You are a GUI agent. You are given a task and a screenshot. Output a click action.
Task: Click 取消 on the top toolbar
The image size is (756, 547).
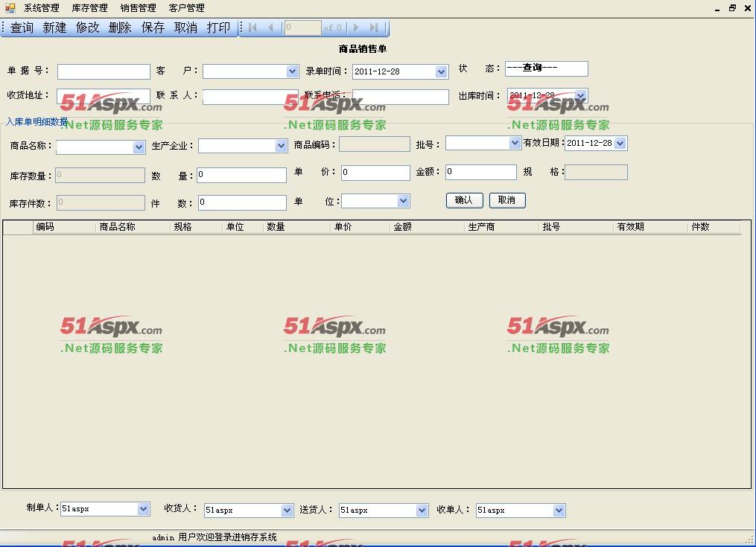coord(185,28)
